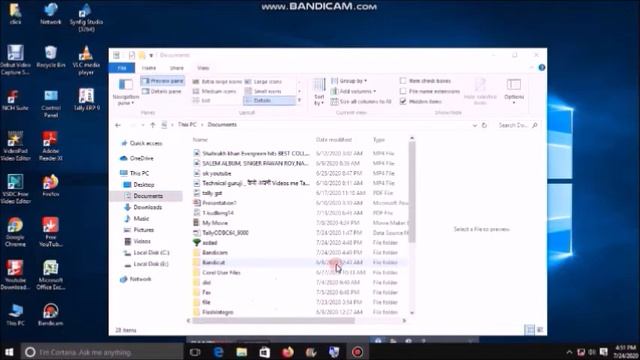
Task: Select VLC media player desktop icon
Action: point(86,60)
